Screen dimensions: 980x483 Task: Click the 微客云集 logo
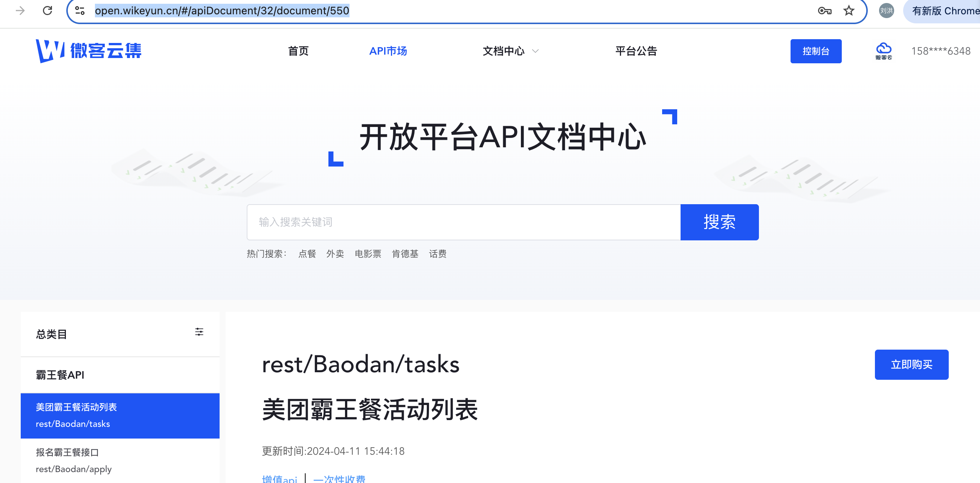pyautogui.click(x=88, y=50)
